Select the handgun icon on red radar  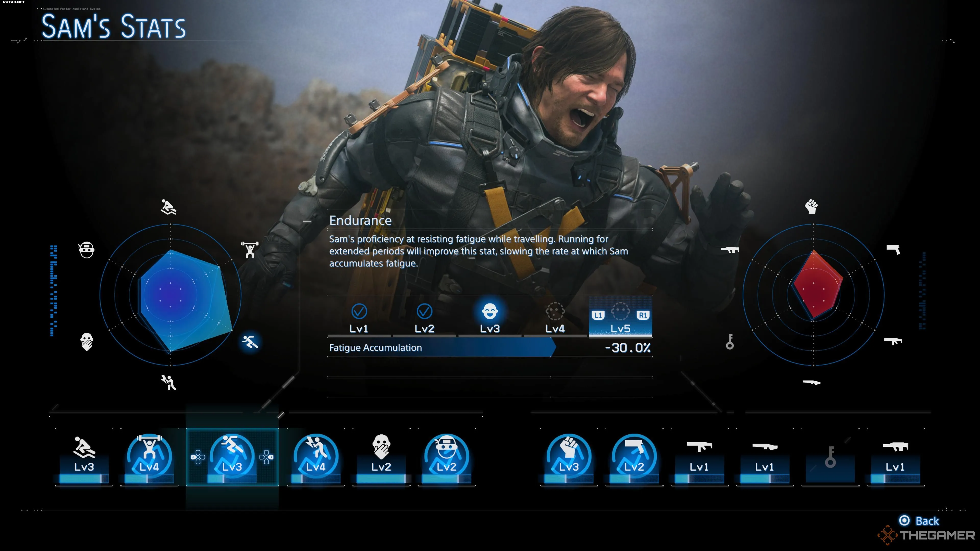[893, 249]
